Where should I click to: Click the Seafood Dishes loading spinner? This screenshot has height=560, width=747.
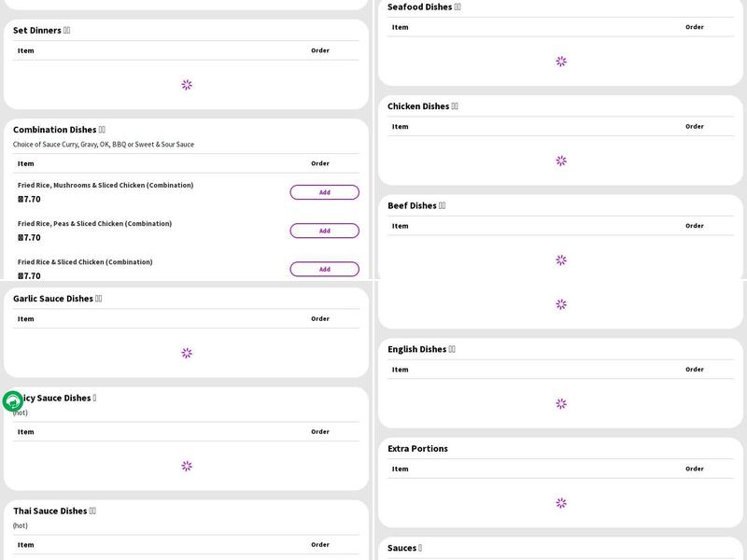point(561,62)
